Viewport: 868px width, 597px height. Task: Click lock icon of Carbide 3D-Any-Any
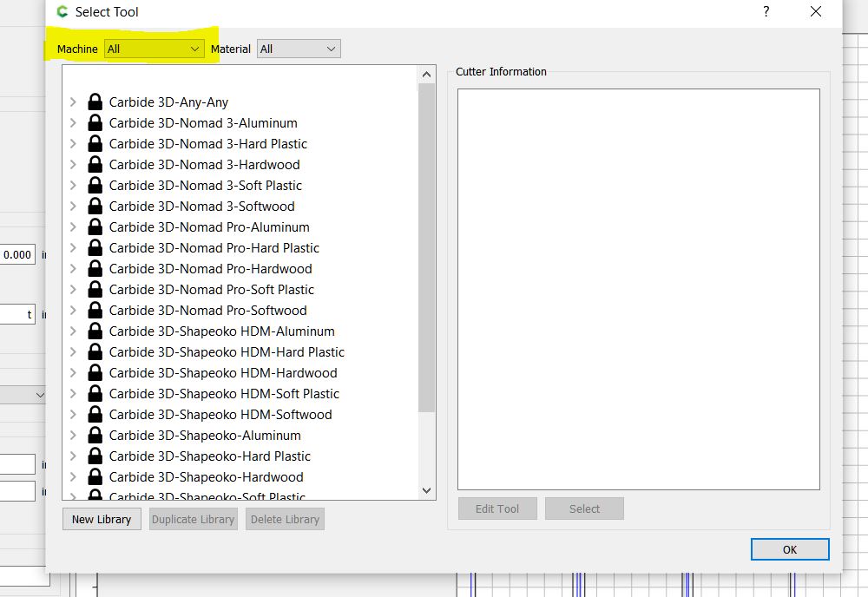(95, 102)
